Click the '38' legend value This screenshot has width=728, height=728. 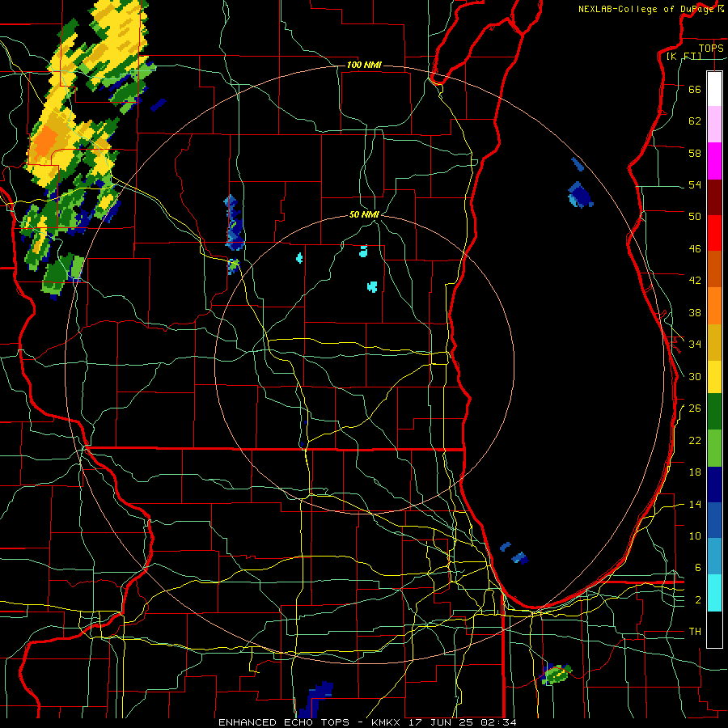[695, 312]
